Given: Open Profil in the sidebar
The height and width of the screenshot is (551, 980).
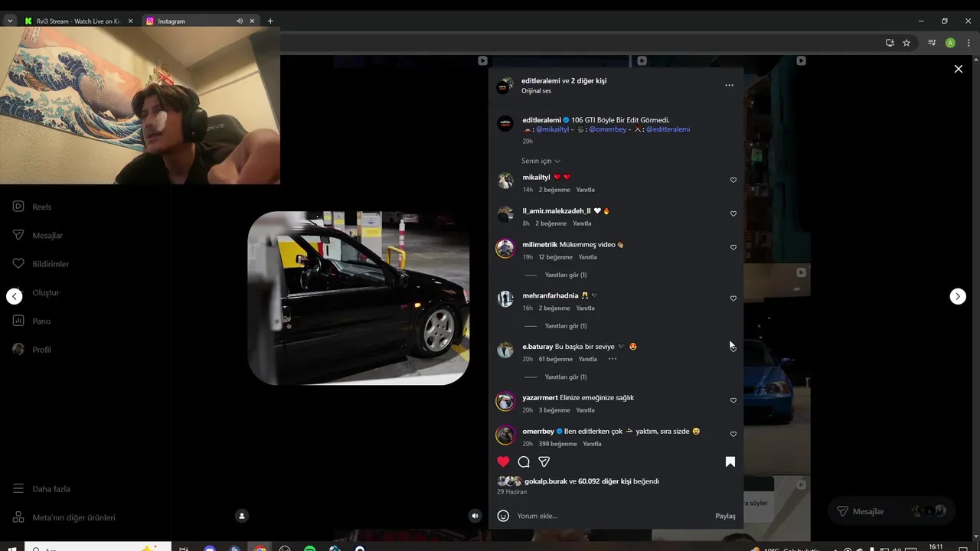Looking at the screenshot, I should tap(31, 350).
